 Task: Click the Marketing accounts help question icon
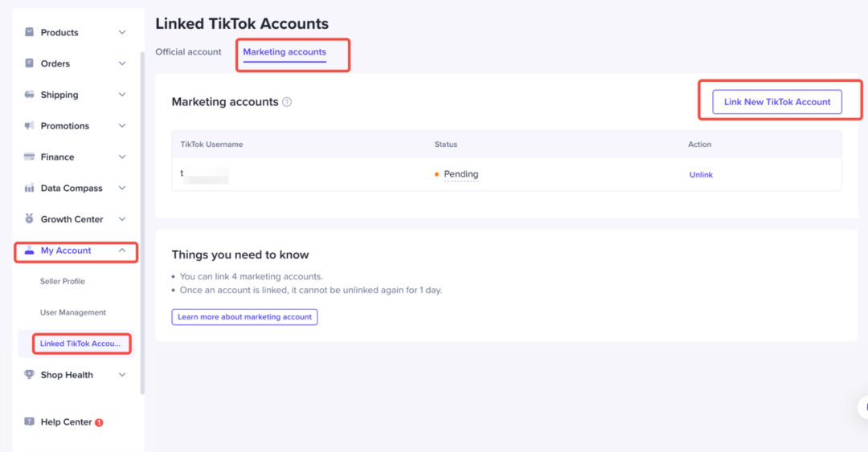pos(287,102)
